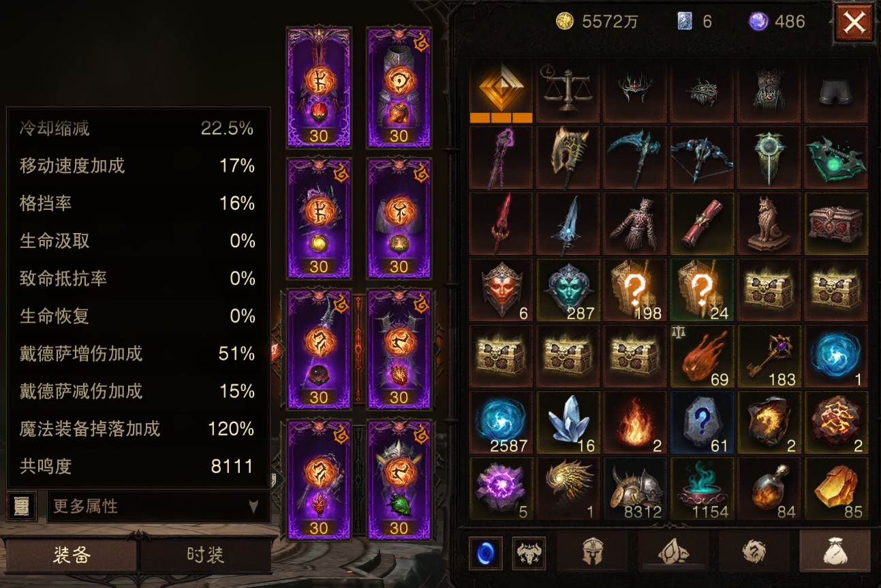Switch to the 时装 tab

(x=204, y=555)
